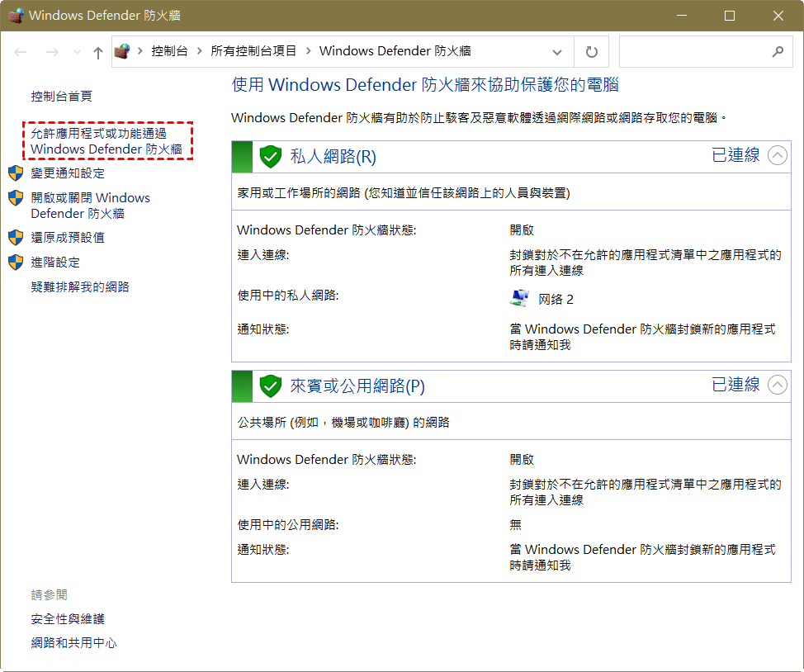Click the 還原成預設值 link
Image resolution: width=804 pixels, height=672 pixels.
point(68,238)
